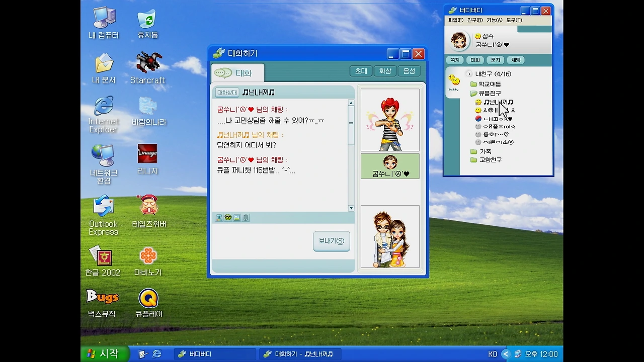Click the font format icon in chat toolbar
The height and width of the screenshot is (362, 644).
[219, 218]
